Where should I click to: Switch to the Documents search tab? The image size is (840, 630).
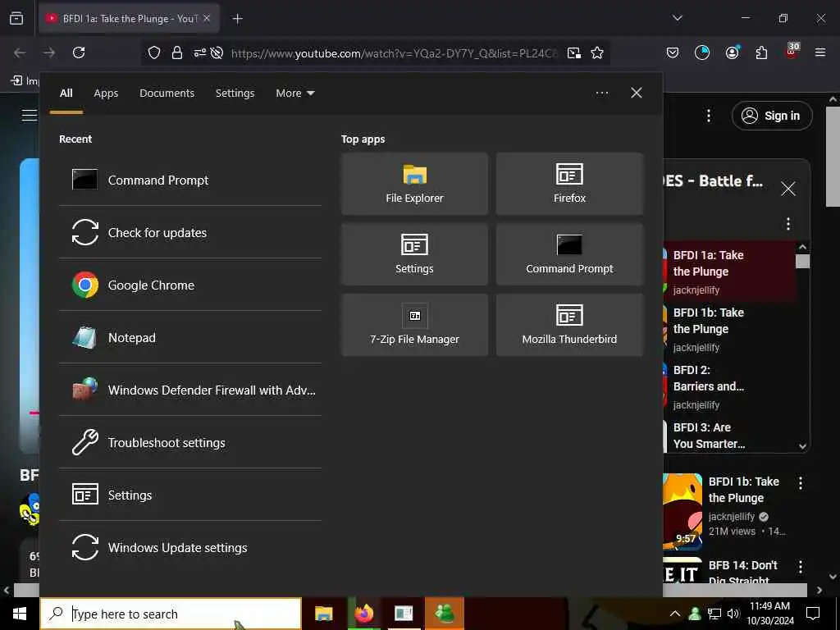coord(167,94)
